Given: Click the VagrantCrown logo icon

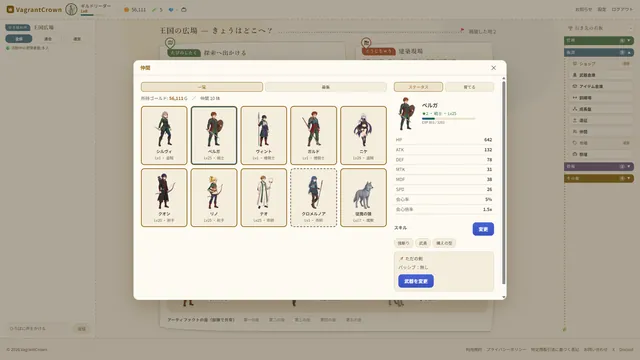Looking at the screenshot, I should [10, 9].
